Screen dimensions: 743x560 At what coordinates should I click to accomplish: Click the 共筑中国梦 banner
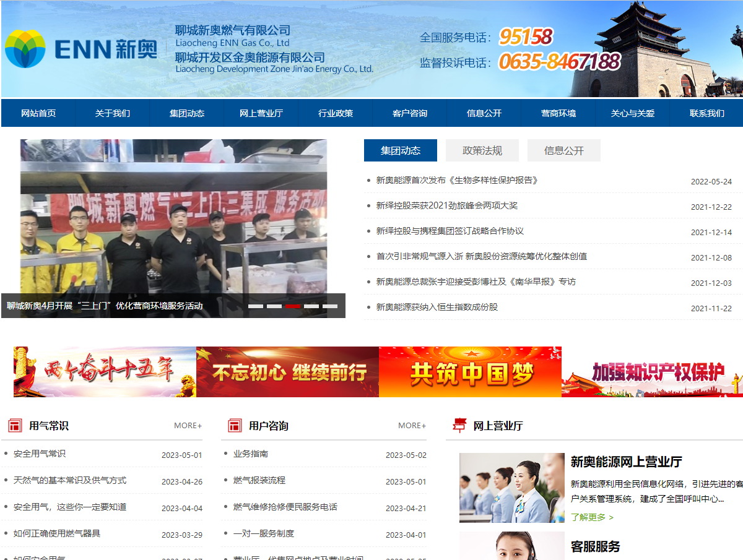469,371
